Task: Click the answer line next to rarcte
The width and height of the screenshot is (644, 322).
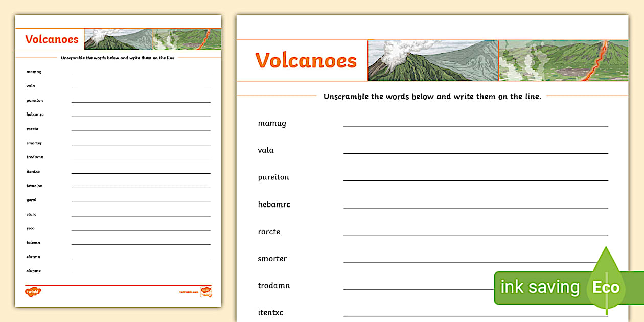Action: (475, 234)
